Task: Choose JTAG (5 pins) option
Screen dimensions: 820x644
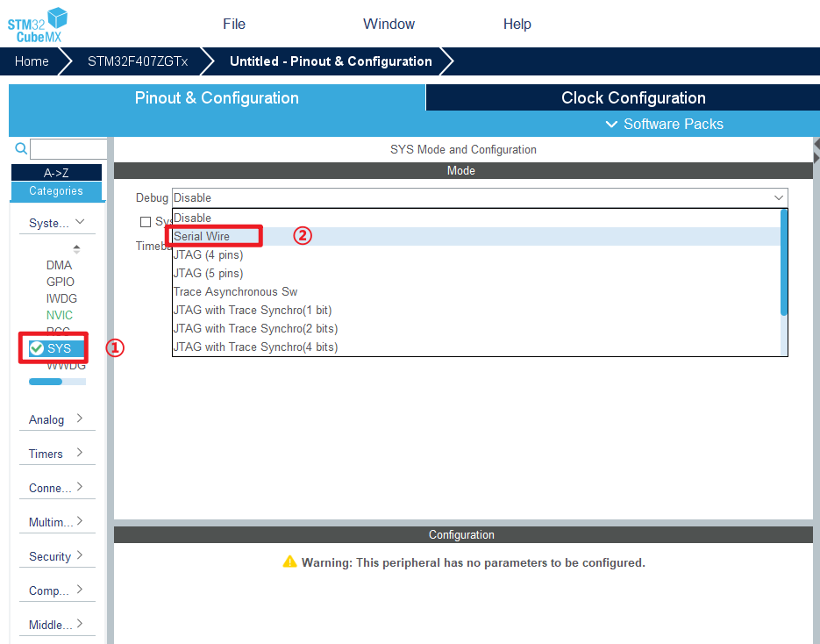Action: click(476, 273)
